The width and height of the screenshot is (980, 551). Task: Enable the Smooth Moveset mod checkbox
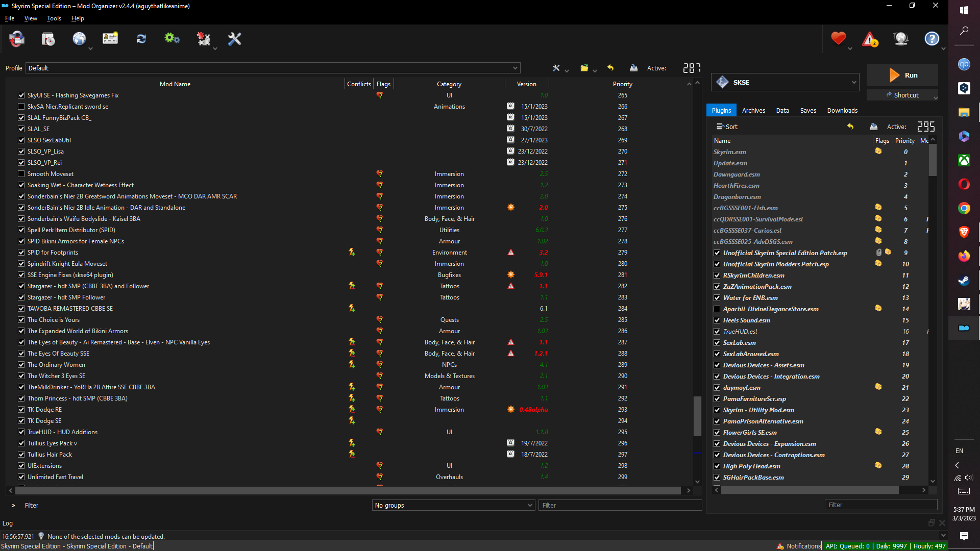[21, 173]
